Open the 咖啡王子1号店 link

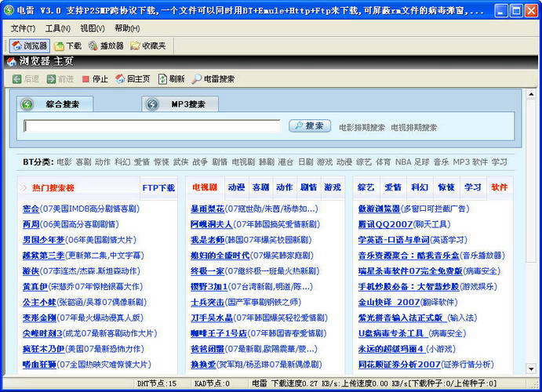(219, 333)
